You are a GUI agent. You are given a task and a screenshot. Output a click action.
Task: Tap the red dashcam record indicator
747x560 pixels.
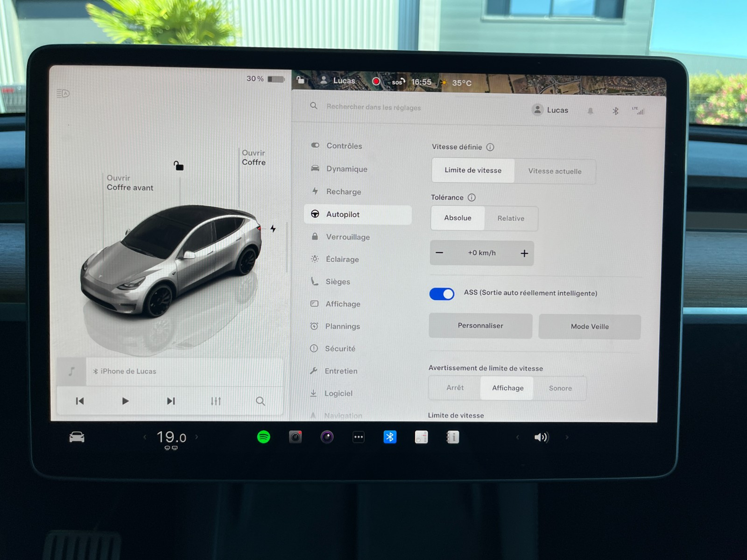pyautogui.click(x=376, y=81)
